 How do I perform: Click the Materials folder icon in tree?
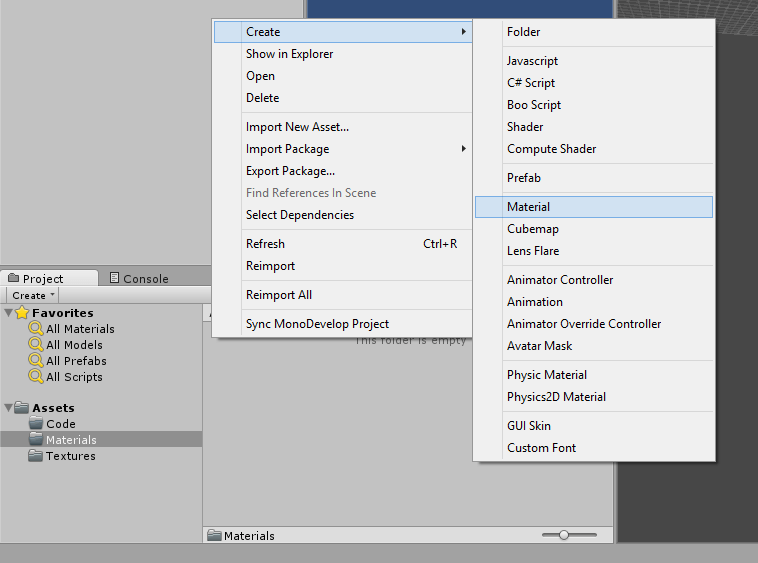click(37, 440)
